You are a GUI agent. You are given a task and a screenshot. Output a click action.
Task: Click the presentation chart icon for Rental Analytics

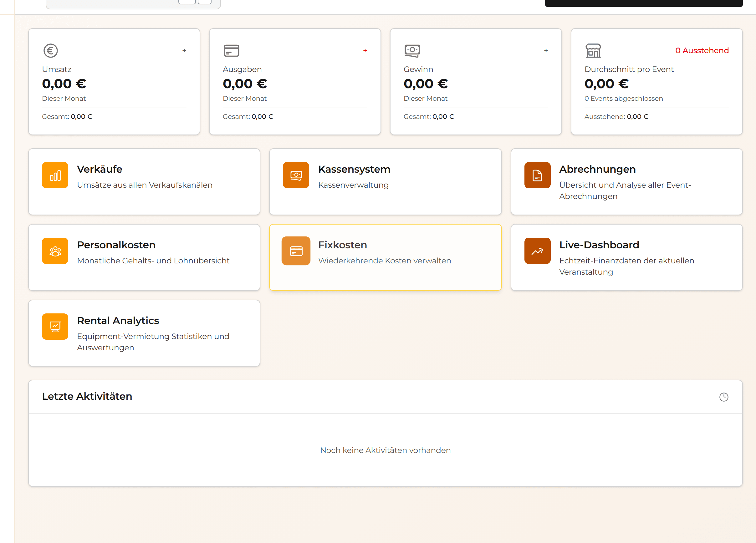tap(55, 327)
